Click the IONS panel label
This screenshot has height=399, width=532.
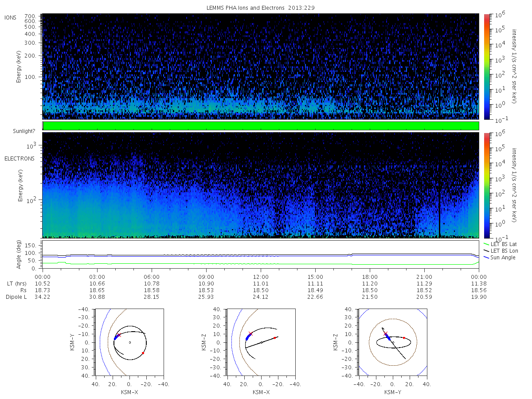tap(11, 17)
